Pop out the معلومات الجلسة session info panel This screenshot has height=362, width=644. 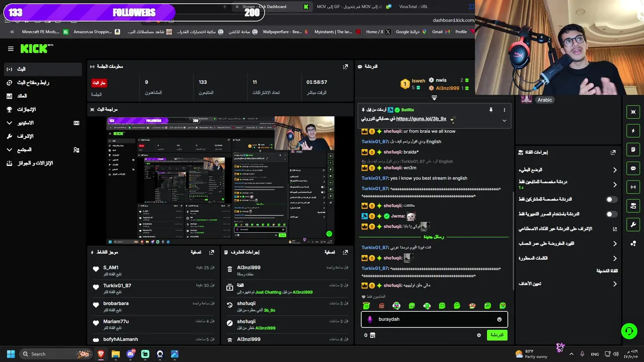[x=345, y=66]
